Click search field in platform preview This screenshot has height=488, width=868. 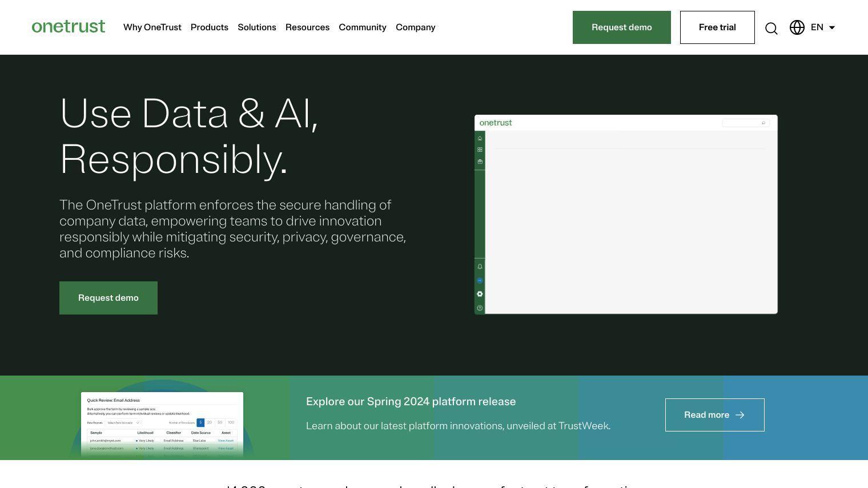746,123
